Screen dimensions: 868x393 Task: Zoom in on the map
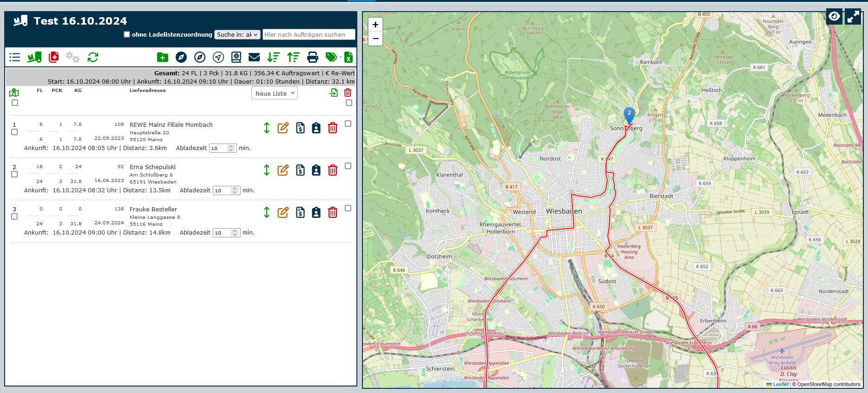375,25
